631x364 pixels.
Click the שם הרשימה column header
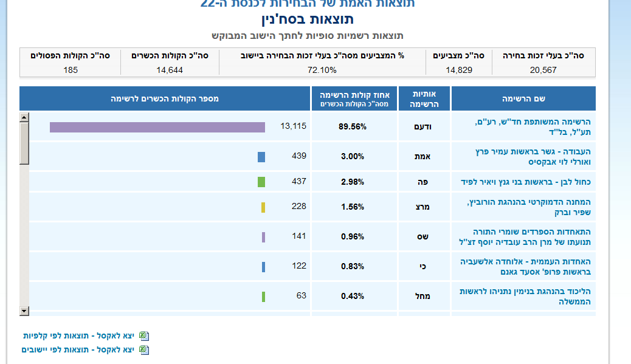pos(523,98)
